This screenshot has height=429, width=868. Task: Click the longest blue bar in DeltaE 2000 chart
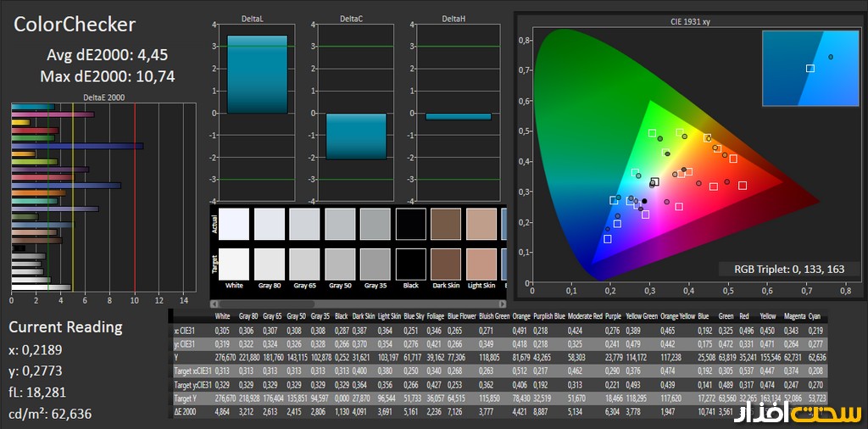point(77,146)
